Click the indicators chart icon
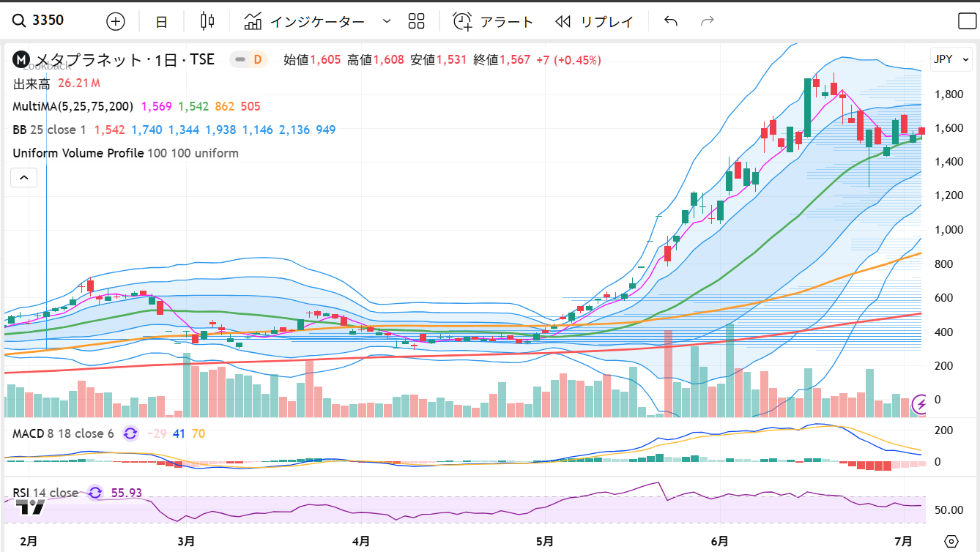The image size is (980, 552). [x=253, y=21]
